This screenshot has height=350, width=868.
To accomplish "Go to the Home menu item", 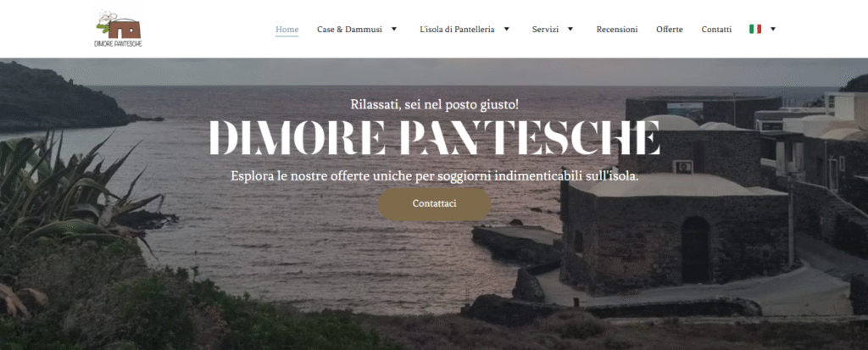I will (287, 30).
